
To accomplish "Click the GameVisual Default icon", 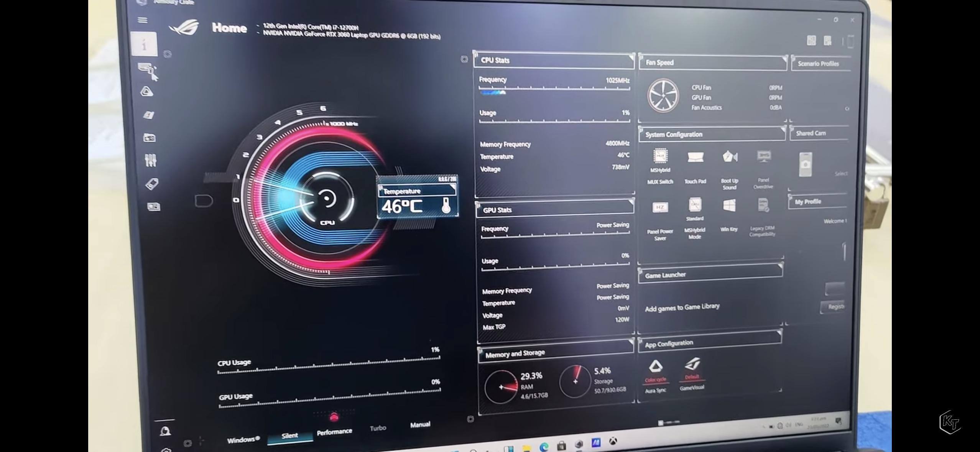I will click(692, 364).
